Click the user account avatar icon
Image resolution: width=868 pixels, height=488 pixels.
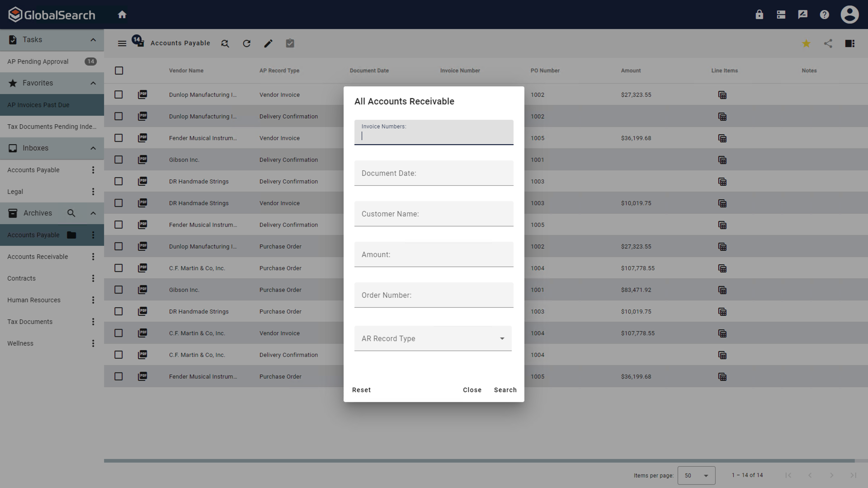pyautogui.click(x=849, y=14)
